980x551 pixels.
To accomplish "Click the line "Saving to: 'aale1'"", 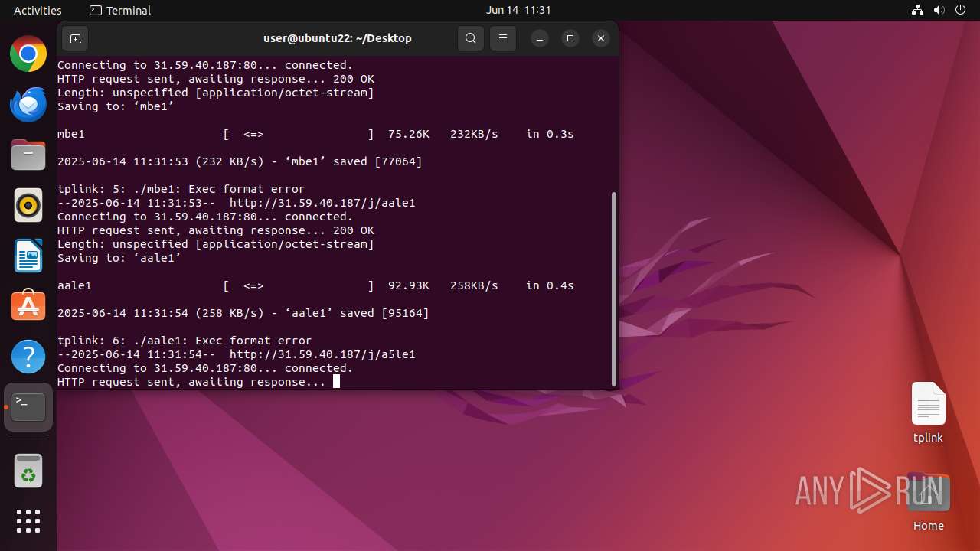I will click(119, 258).
